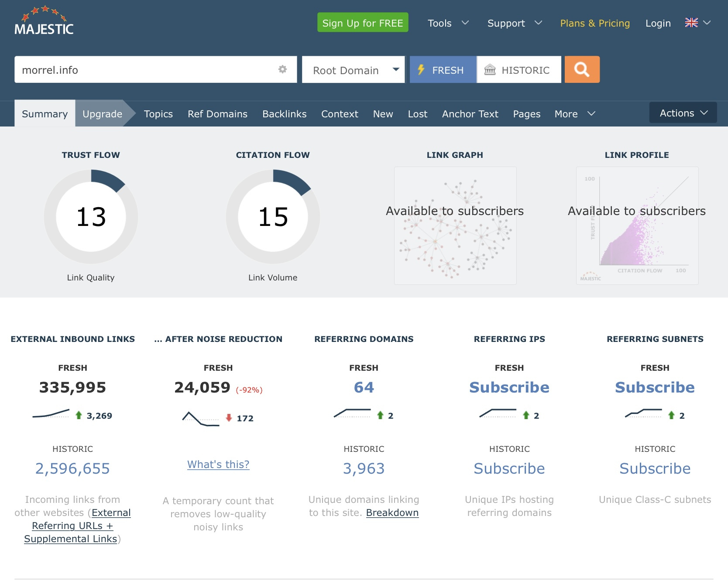Screen dimensions: 728x584
Task: Click External Inbound Links trend sparkline
Action: (51, 413)
